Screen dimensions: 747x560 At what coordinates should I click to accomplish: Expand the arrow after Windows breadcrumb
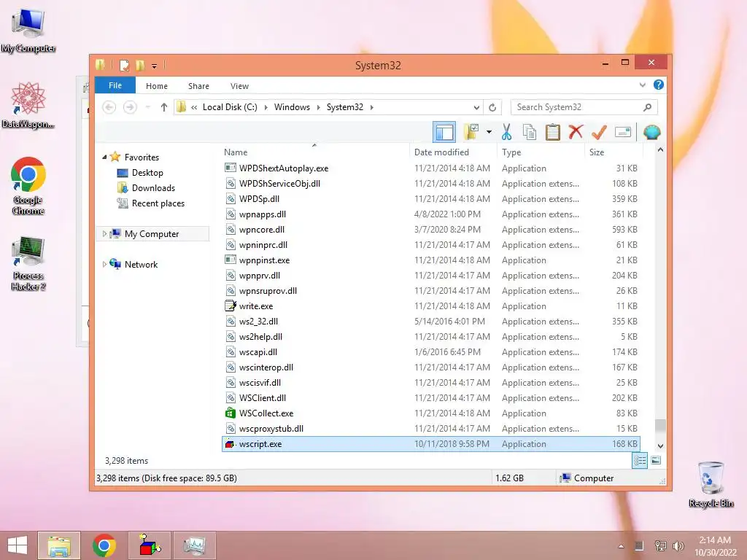point(319,107)
